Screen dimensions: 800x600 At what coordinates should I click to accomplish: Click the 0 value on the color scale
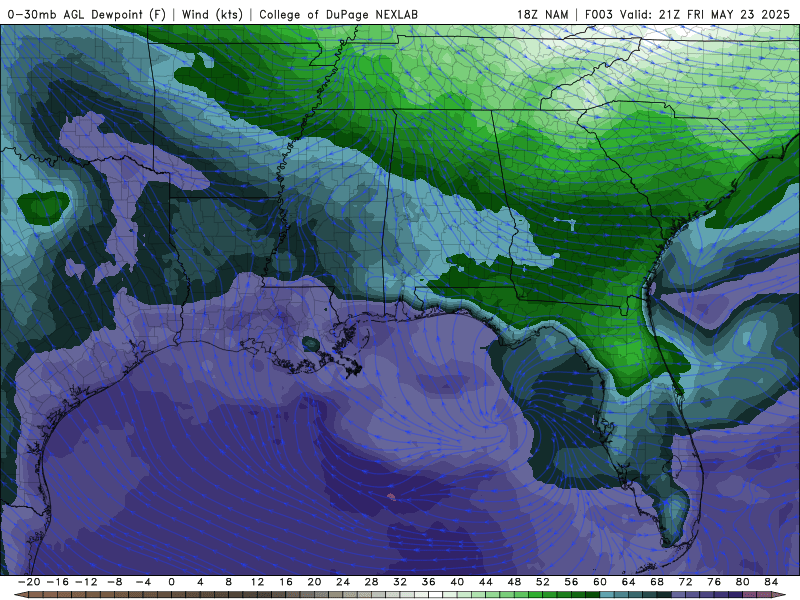(x=171, y=582)
